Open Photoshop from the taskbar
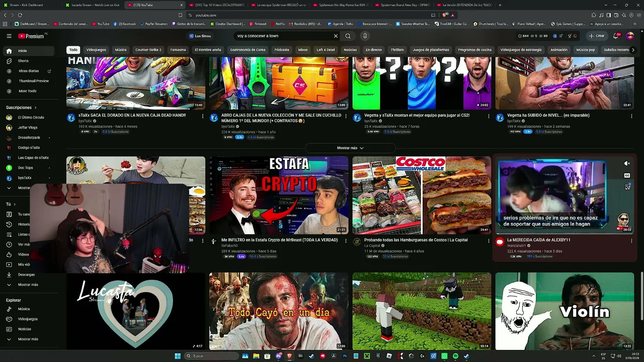This screenshot has height=362, width=644. [345, 356]
